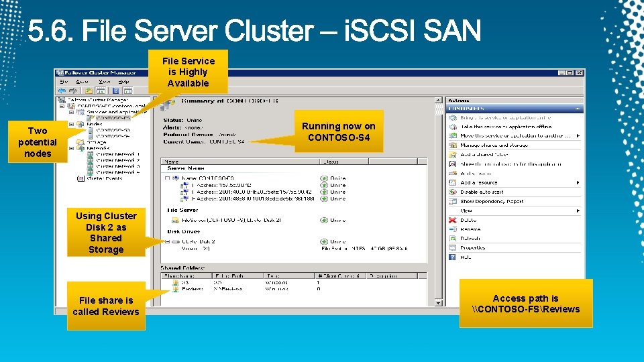The width and height of the screenshot is (644, 362).
Task: Click the Rename action icon
Action: (453, 229)
